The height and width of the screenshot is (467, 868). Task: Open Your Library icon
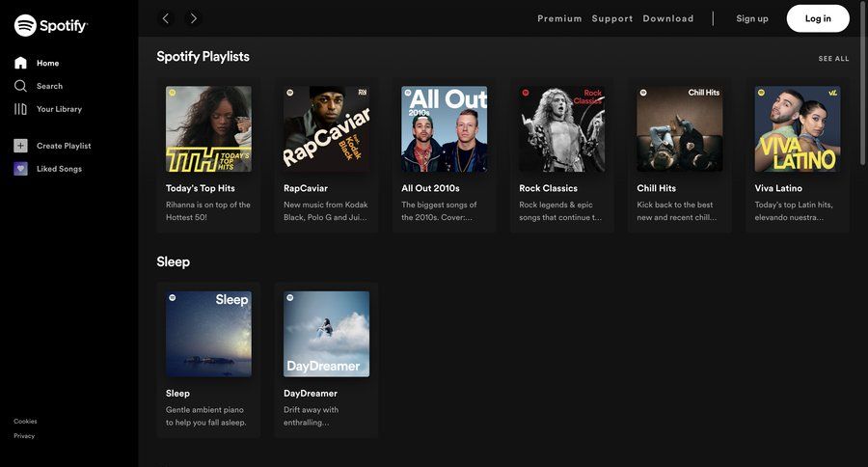20,109
